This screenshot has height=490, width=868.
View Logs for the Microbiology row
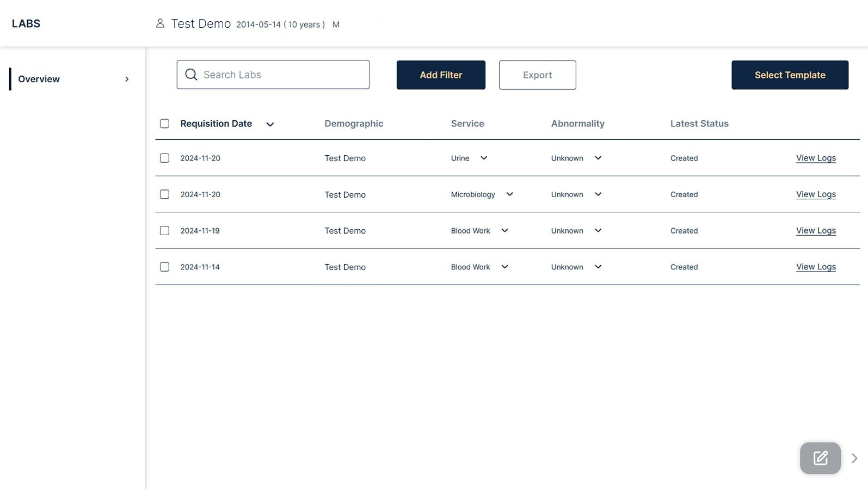tap(816, 194)
